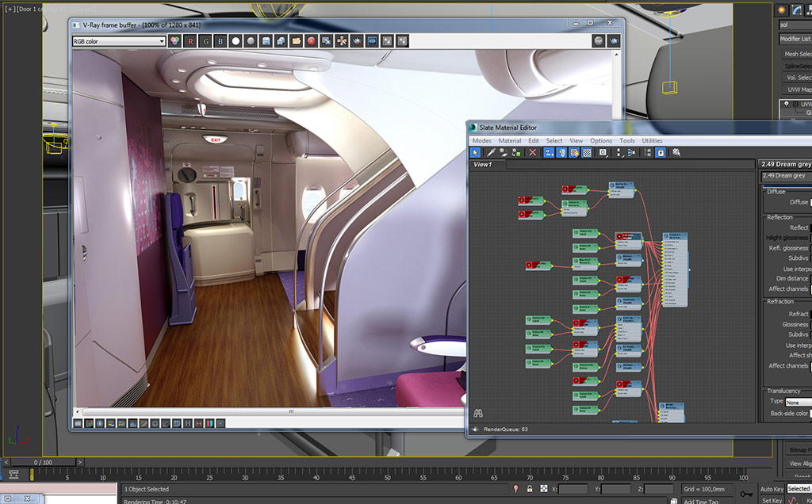Click the Mesh Select modifier button

(797, 54)
